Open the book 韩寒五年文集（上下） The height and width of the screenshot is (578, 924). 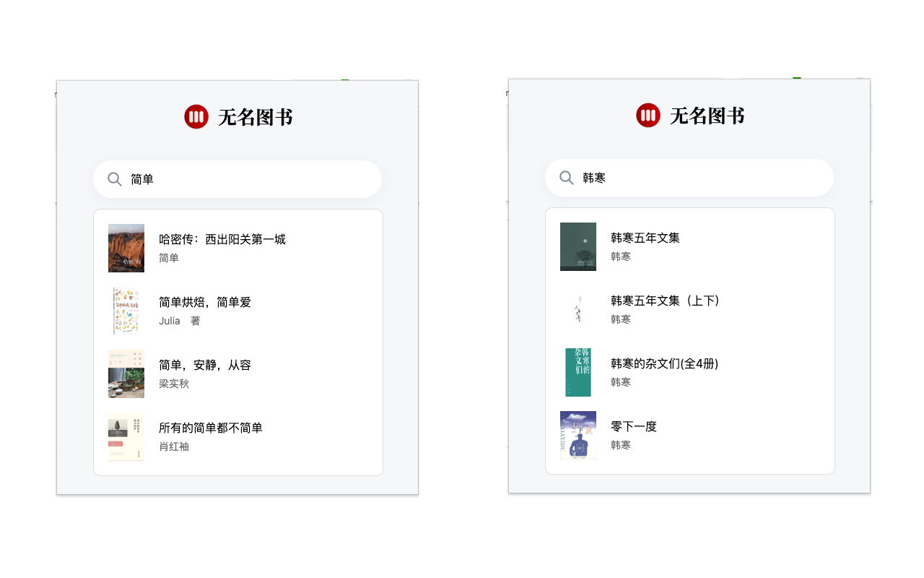664,301
